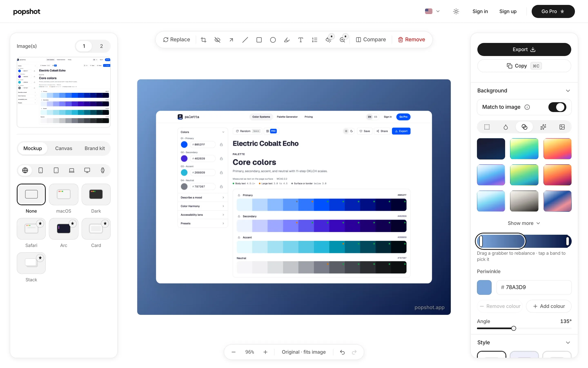Viewport: 588px width, 368px height.
Task: Select the Rectangle shape tool
Action: [259, 40]
